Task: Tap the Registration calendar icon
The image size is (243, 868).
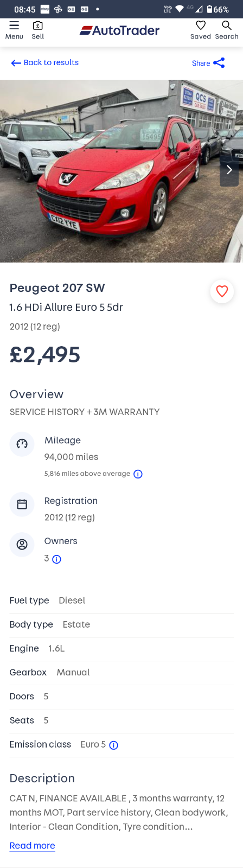Action: click(22, 505)
